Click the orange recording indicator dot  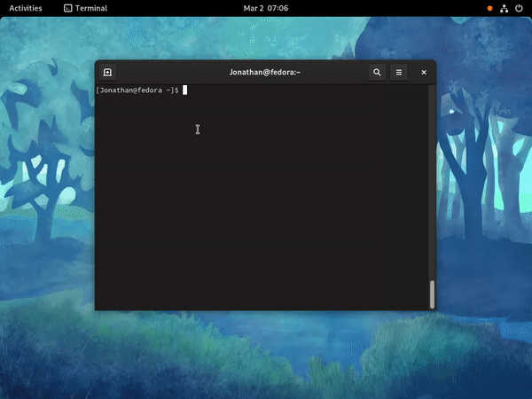[490, 9]
